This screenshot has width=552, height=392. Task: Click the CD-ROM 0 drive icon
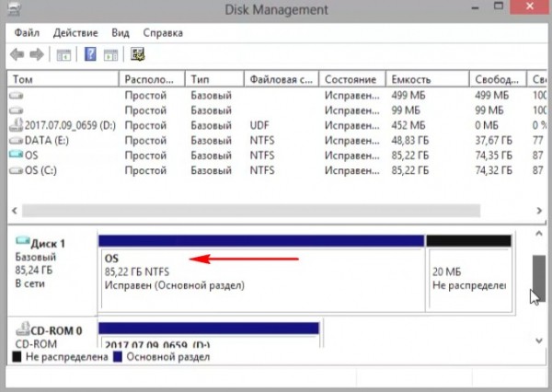coord(23,329)
